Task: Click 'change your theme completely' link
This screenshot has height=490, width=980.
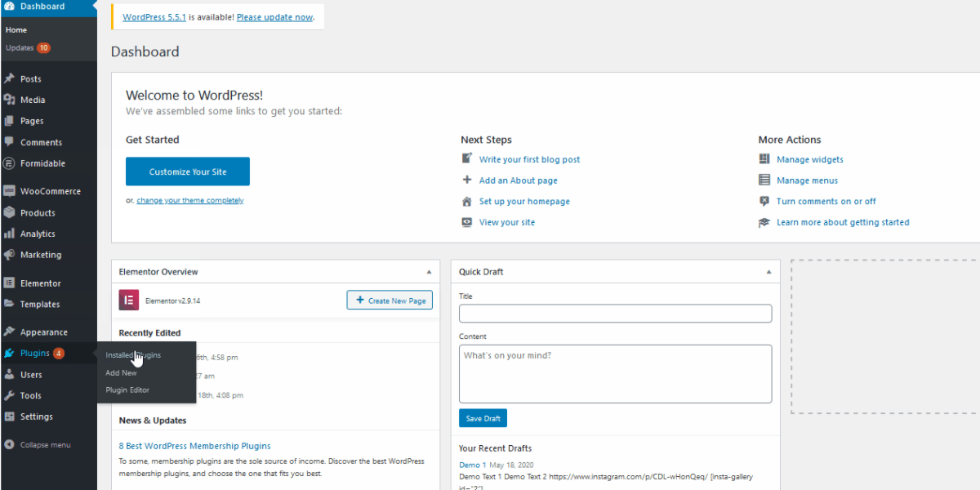Action: coord(190,201)
